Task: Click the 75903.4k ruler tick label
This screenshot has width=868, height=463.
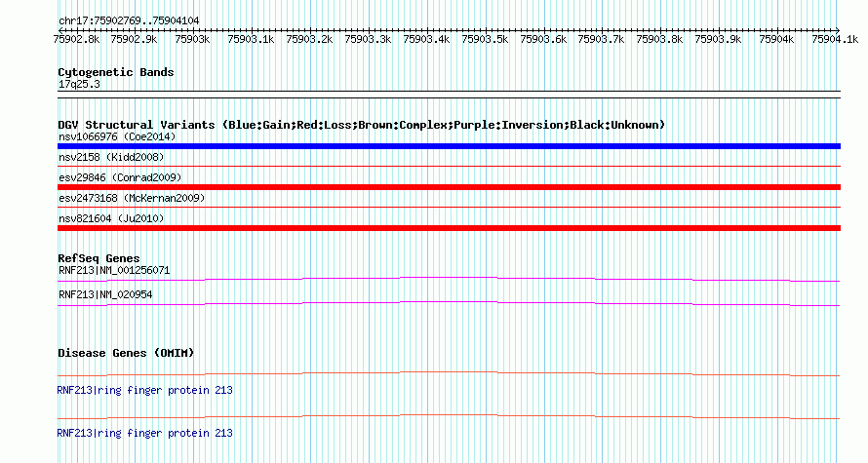Action: coord(426,39)
